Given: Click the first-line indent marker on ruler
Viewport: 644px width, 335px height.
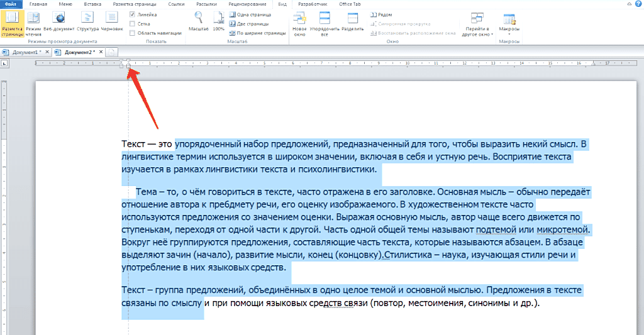Looking at the screenshot, I should tap(129, 61).
